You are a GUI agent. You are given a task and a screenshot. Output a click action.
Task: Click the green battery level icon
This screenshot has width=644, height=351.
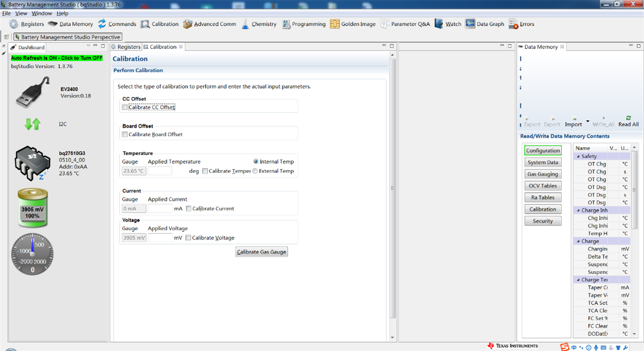[x=32, y=208]
